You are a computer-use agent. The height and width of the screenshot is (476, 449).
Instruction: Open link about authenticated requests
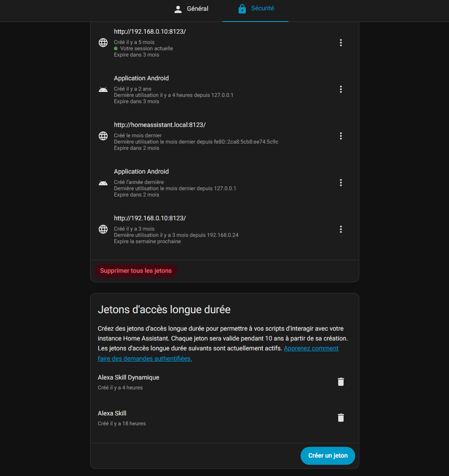pyautogui.click(x=311, y=349)
